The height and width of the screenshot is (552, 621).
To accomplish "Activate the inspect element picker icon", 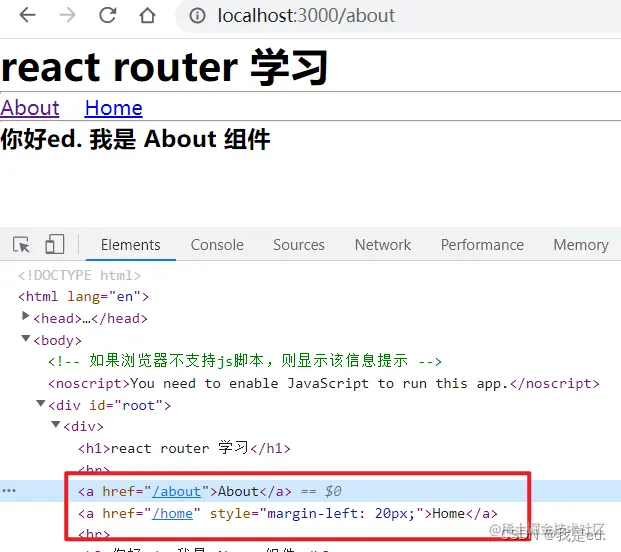I will [21, 244].
